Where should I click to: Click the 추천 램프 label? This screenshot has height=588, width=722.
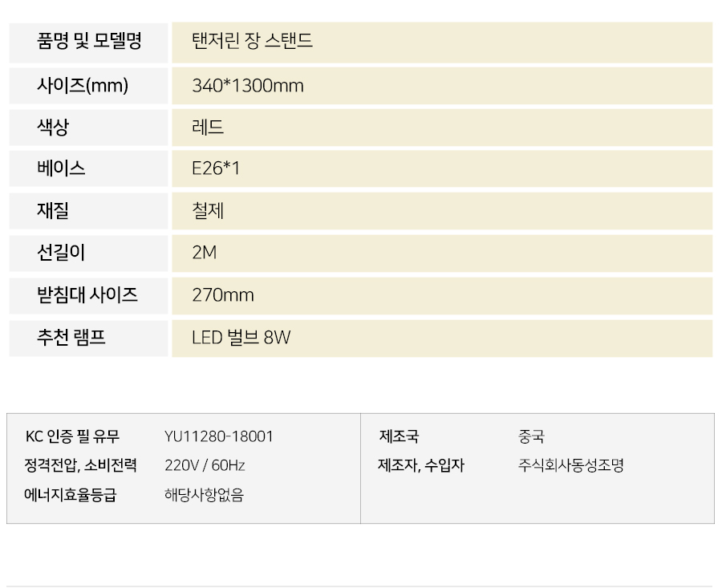tap(71, 338)
